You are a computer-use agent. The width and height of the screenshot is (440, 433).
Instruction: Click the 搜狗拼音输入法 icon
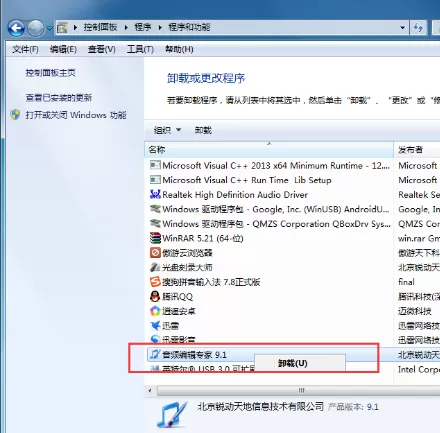(155, 282)
